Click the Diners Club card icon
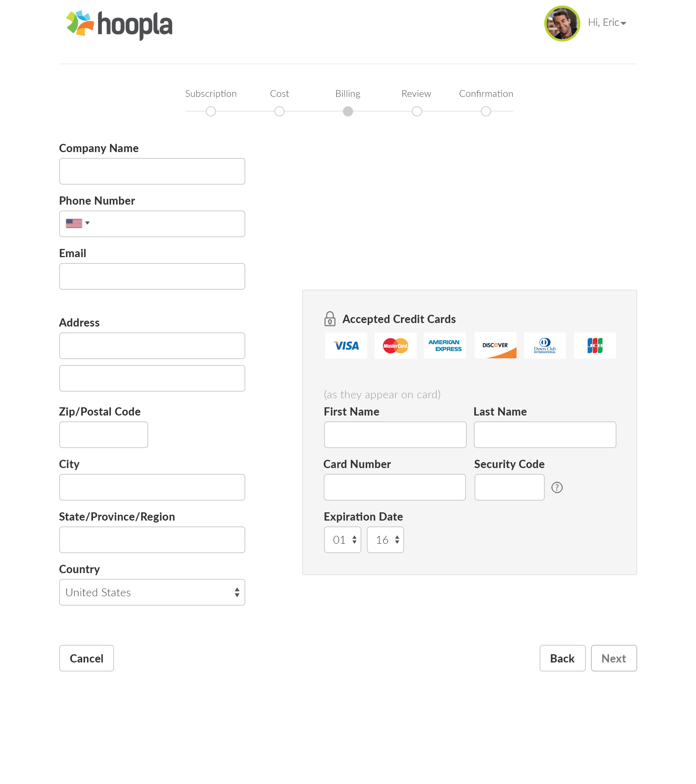Image resolution: width=696 pixels, height=784 pixels. click(545, 345)
